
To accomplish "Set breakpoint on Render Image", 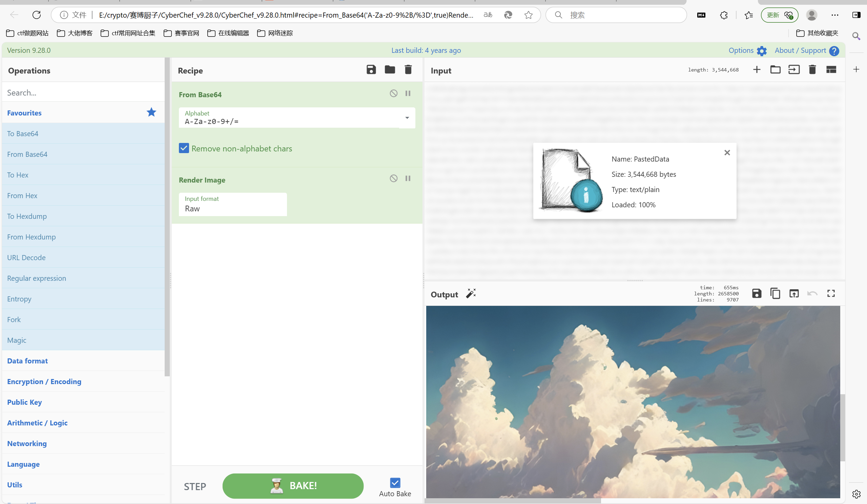I will coord(408,178).
